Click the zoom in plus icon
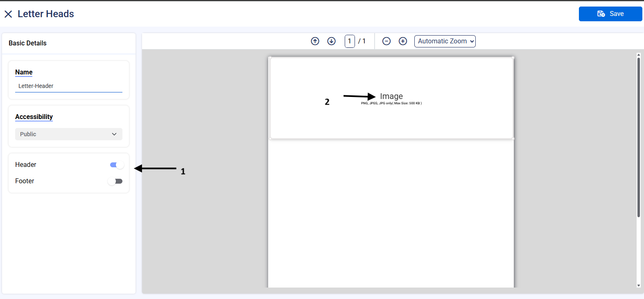This screenshot has height=299, width=644. point(403,41)
